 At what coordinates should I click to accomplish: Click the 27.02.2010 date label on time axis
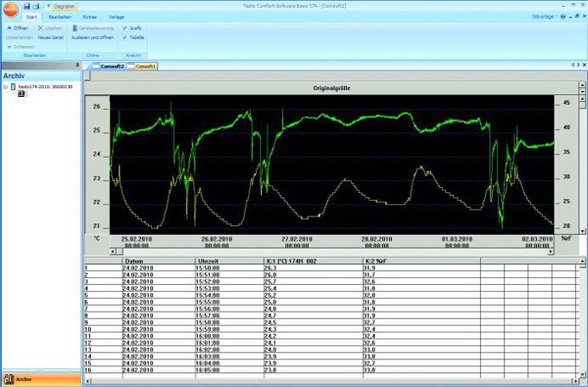pyautogui.click(x=297, y=239)
